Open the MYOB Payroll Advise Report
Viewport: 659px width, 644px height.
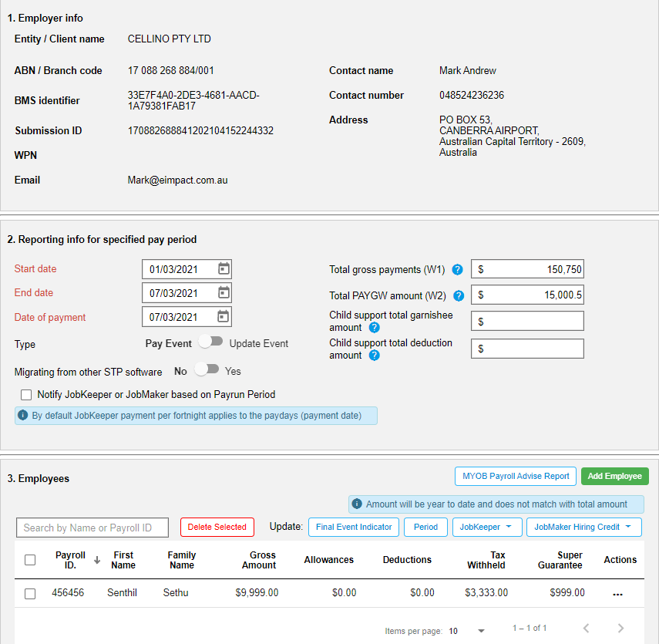point(515,476)
